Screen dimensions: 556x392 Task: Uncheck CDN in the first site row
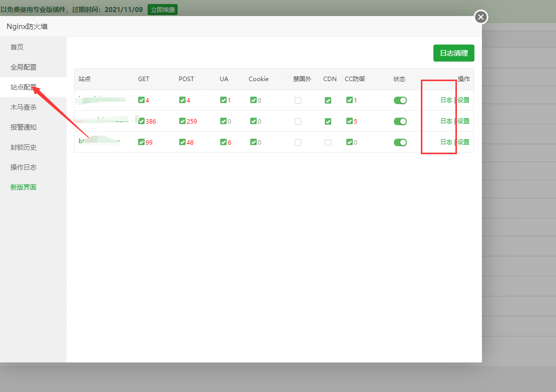tap(328, 101)
